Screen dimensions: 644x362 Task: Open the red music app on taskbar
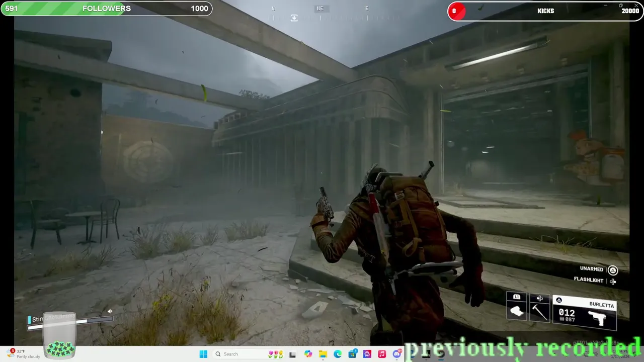[382, 354]
